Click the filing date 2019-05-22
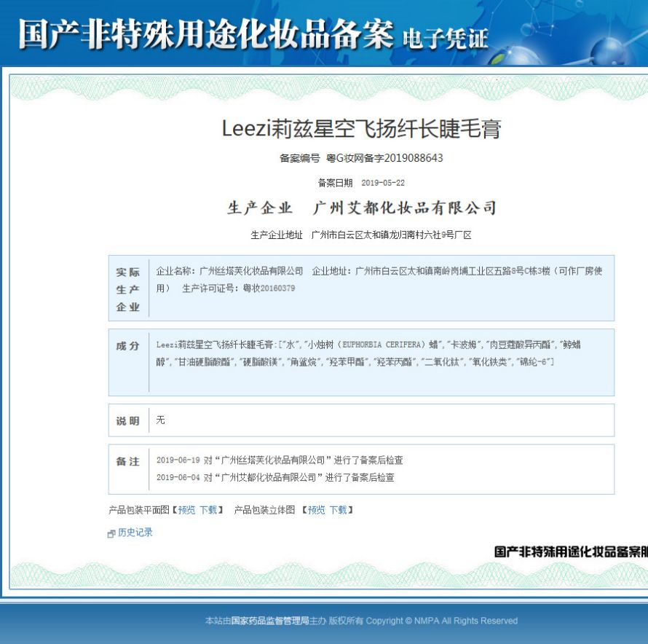This screenshot has height=644, width=648. (382, 183)
